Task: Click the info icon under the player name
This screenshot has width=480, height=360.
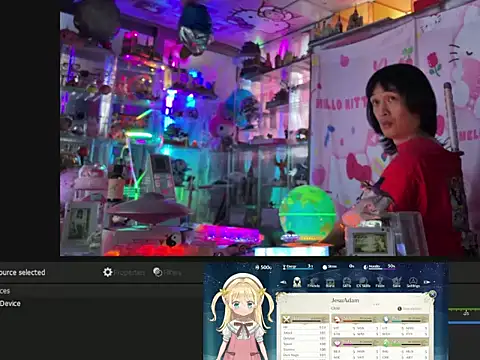Action: click(400, 309)
